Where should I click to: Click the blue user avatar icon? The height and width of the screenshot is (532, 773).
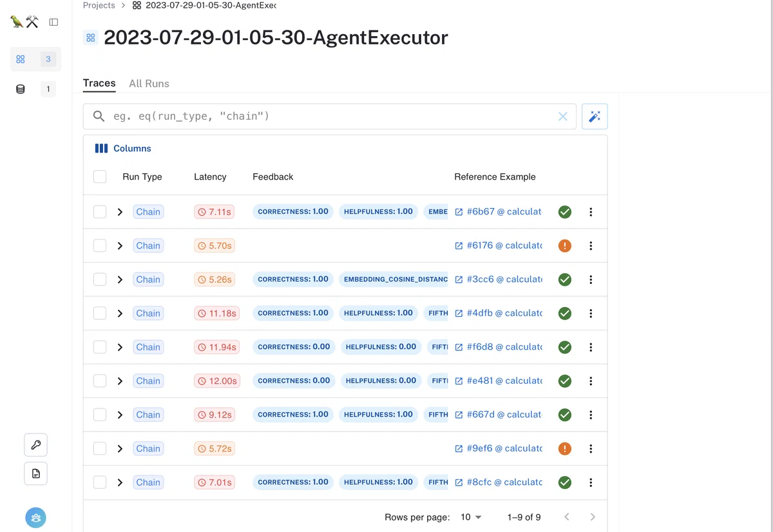pos(35,517)
